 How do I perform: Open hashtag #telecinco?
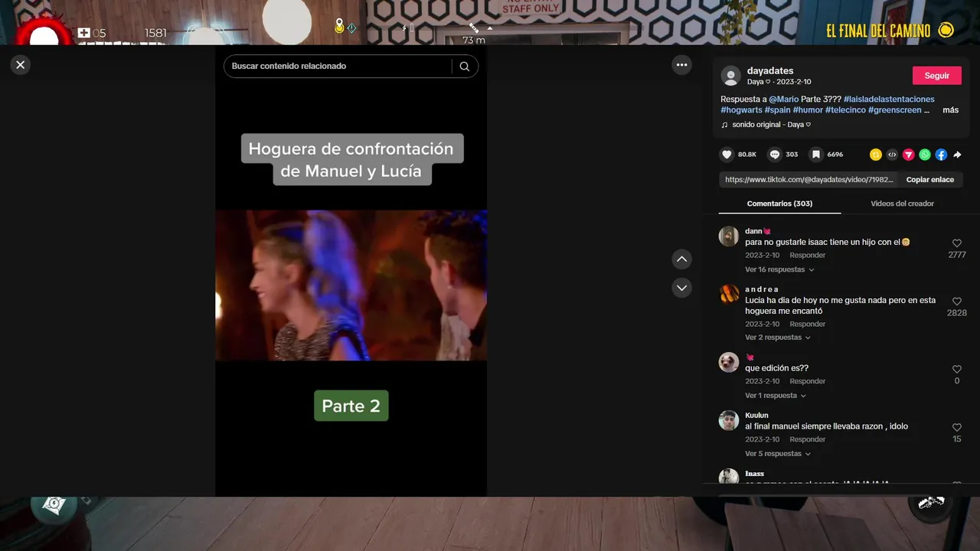(x=845, y=110)
